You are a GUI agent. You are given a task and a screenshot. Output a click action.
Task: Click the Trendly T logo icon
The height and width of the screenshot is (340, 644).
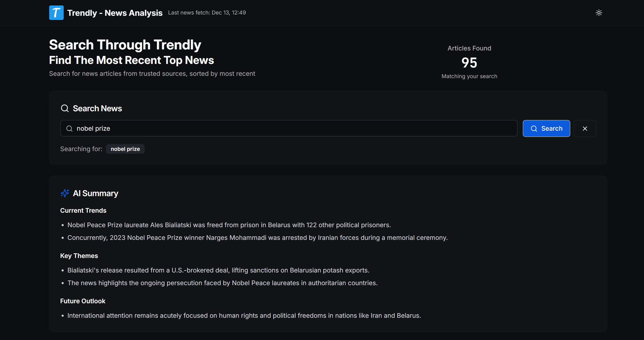point(56,13)
